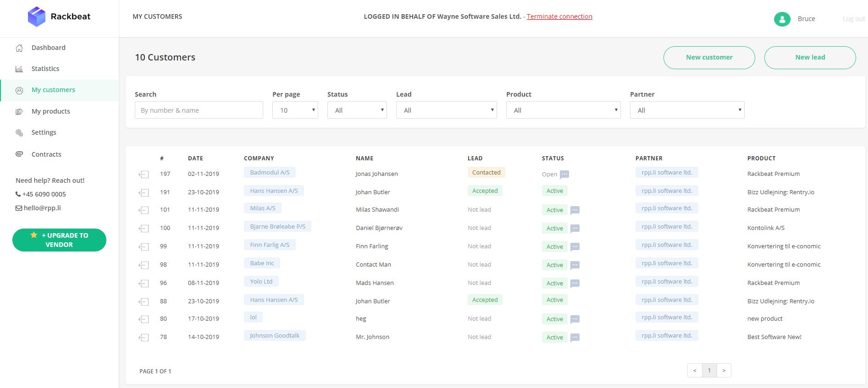Click the login icon for row 191
Image resolution: width=868 pixels, height=388 pixels.
(x=144, y=192)
